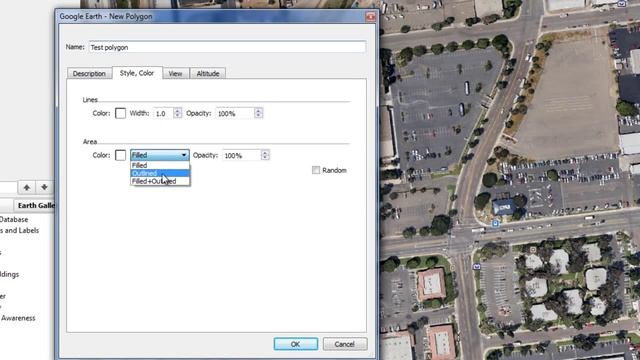Enable the Random checkbox
This screenshot has width=640, height=360.
[x=316, y=170]
